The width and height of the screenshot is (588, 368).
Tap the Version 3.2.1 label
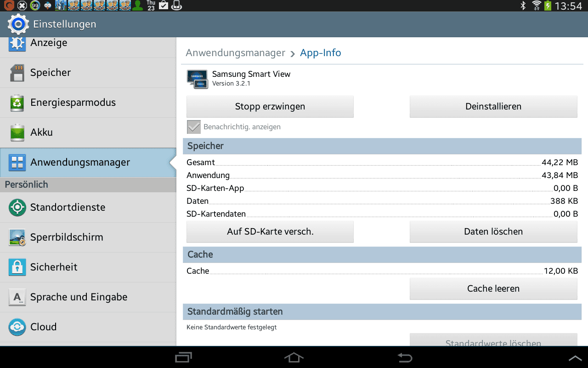[231, 84]
